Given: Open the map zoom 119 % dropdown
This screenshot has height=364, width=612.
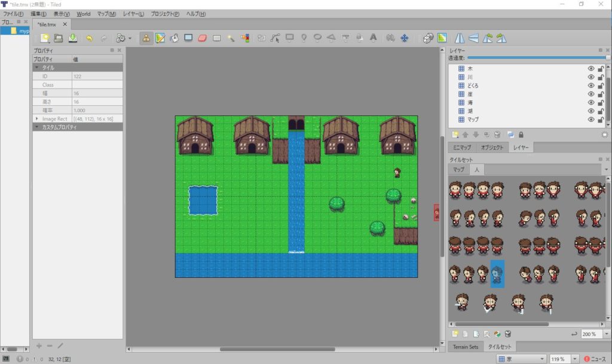Looking at the screenshot, I should click(575, 359).
